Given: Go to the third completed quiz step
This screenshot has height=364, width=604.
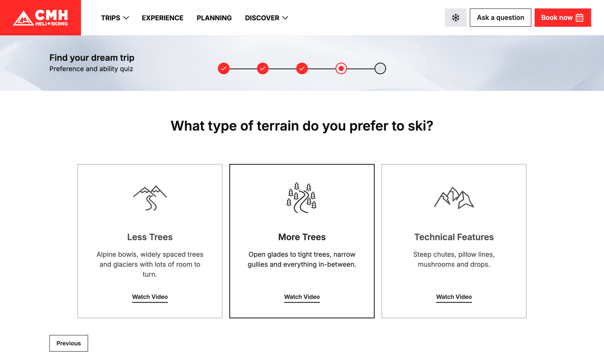Looking at the screenshot, I should click(x=302, y=69).
